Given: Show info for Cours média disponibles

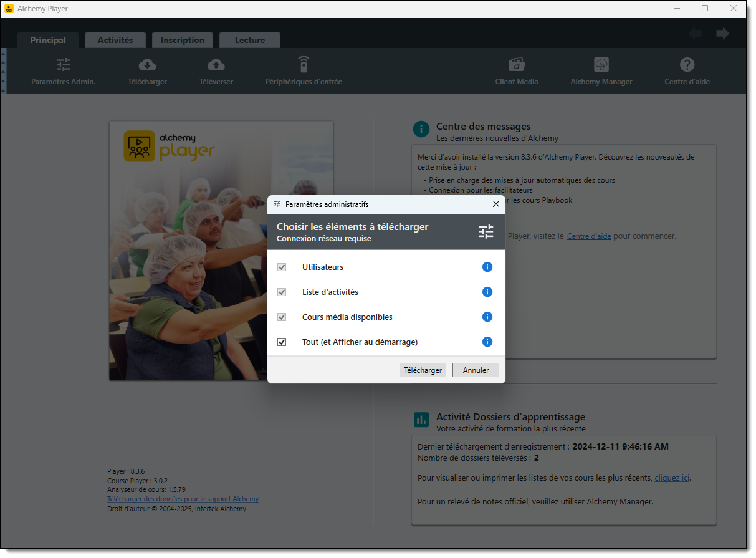Looking at the screenshot, I should (487, 317).
